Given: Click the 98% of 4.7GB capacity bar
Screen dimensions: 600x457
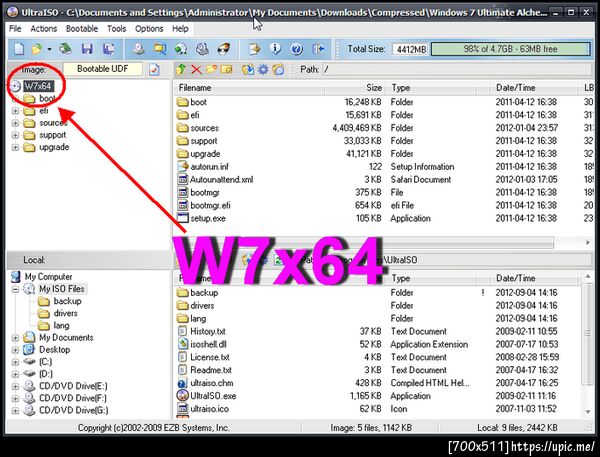Looking at the screenshot, I should coord(510,49).
